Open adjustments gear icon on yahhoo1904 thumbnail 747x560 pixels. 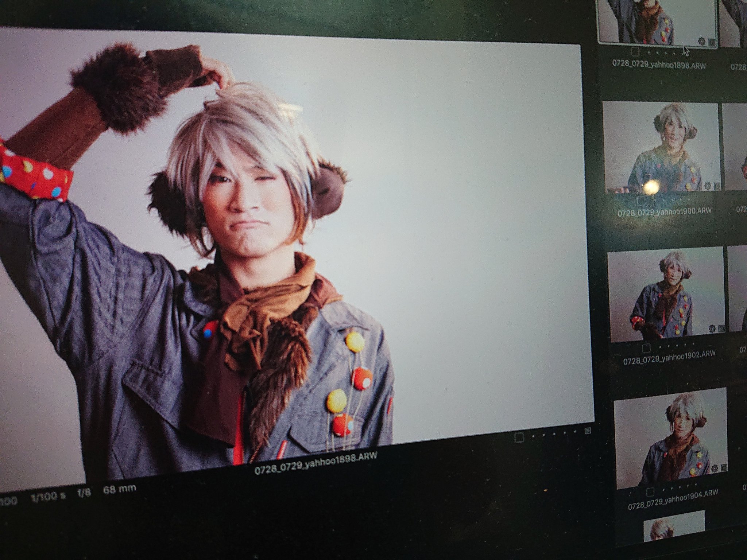coord(715,468)
